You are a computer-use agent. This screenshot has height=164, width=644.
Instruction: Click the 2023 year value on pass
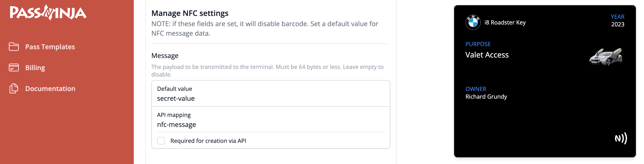[618, 24]
